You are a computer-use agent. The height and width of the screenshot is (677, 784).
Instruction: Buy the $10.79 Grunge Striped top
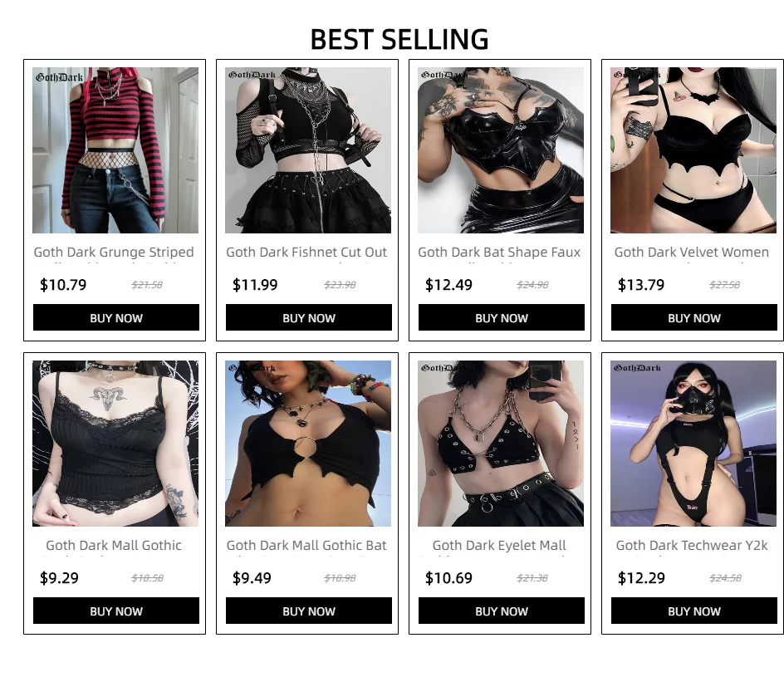tap(116, 317)
